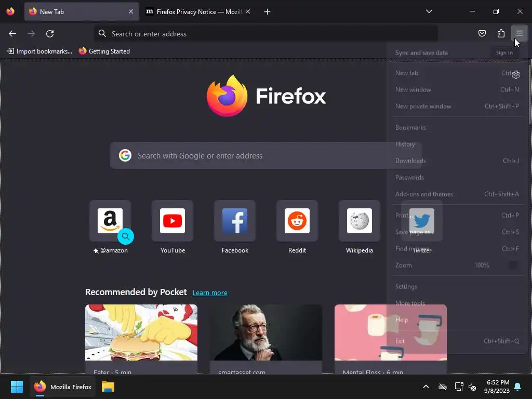The height and width of the screenshot is (399, 532).
Task: Open Getting Started bookmark
Action: [104, 51]
